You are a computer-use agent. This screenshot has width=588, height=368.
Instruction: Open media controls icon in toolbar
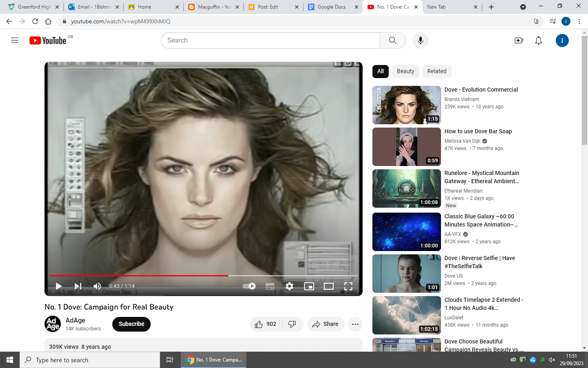click(x=552, y=21)
